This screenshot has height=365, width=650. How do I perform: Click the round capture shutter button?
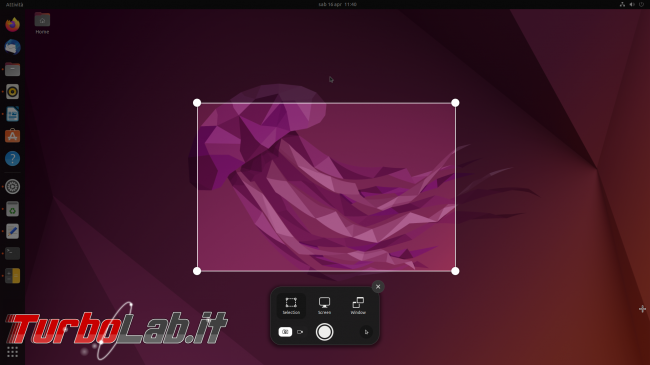pos(324,332)
